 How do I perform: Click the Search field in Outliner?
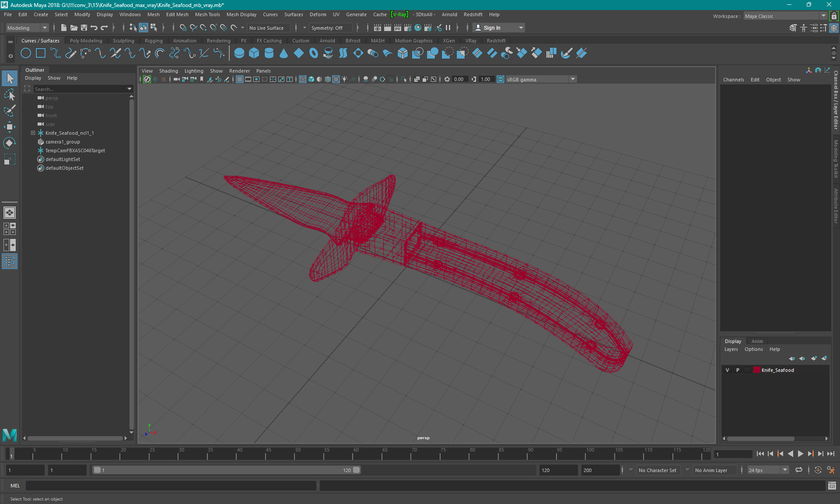tap(79, 89)
